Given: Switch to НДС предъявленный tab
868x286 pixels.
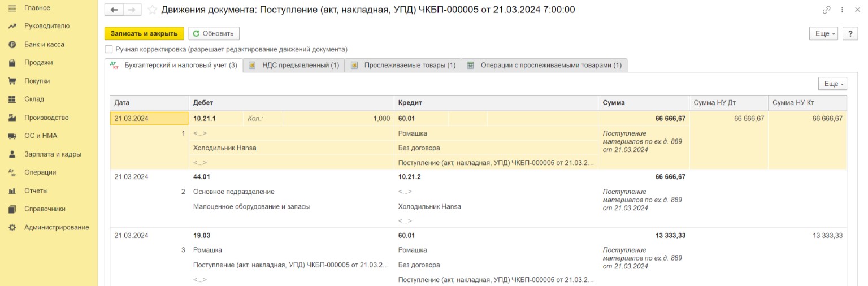Looking at the screenshot, I should tap(294, 65).
